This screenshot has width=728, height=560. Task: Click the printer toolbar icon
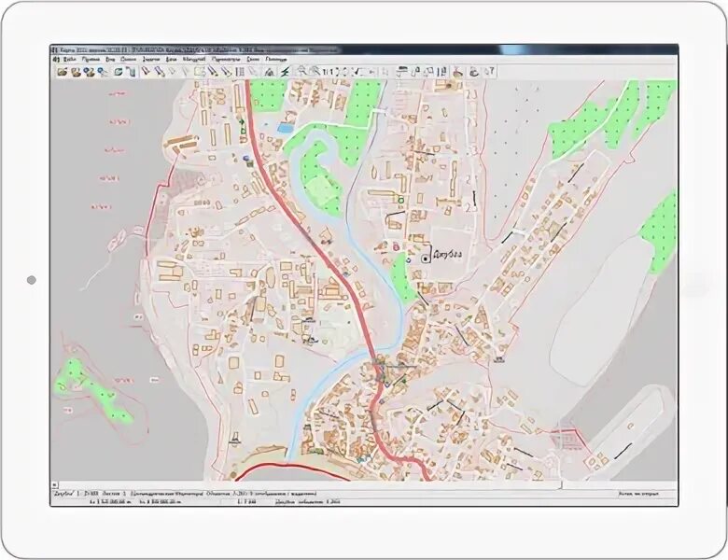(402, 71)
